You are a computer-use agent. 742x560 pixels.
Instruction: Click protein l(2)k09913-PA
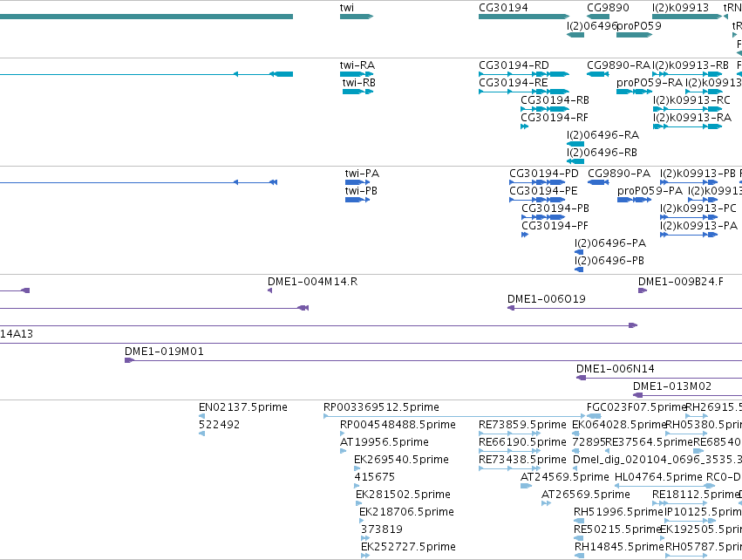[x=689, y=235]
